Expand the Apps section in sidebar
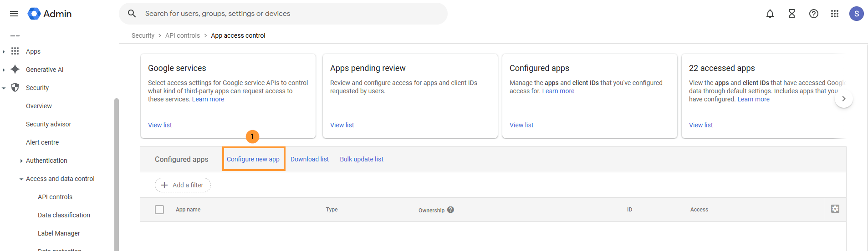 4,52
